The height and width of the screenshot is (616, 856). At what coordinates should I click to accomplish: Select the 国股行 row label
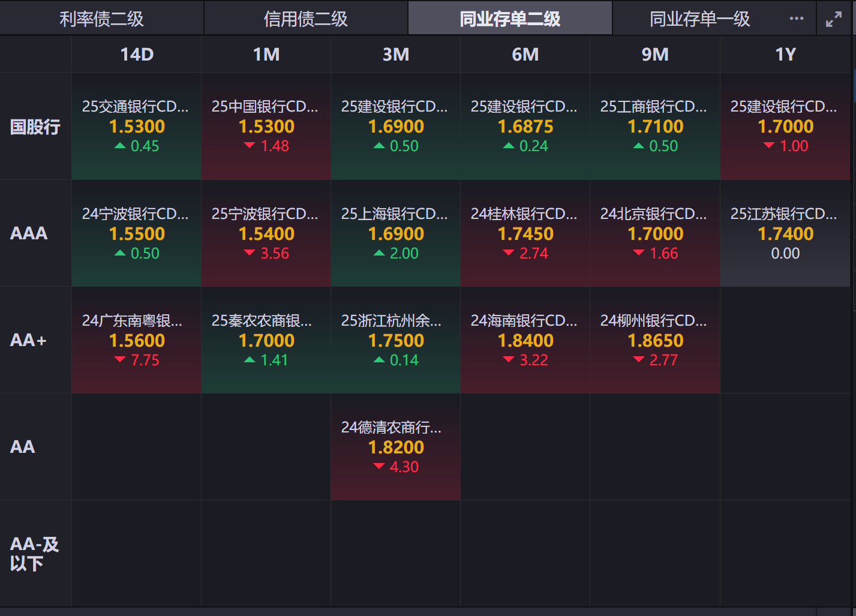(35, 127)
